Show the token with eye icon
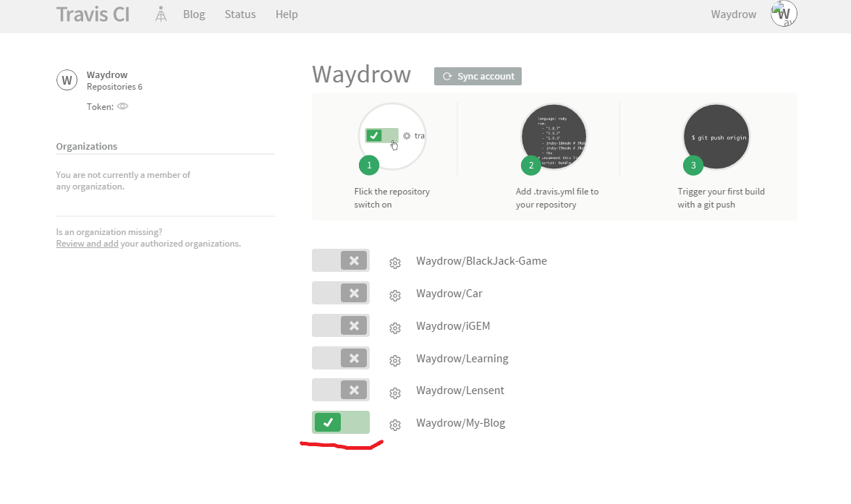851x504 pixels. [123, 106]
